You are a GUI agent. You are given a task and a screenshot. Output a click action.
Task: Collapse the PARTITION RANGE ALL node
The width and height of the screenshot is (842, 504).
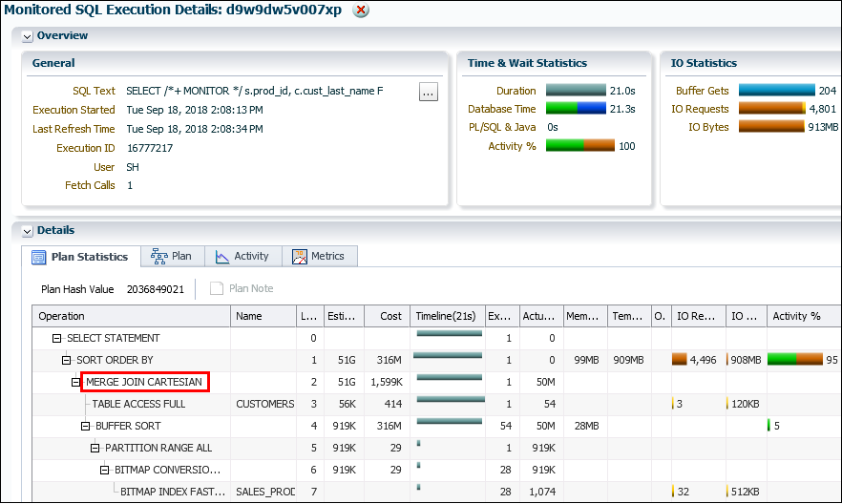[95, 449]
